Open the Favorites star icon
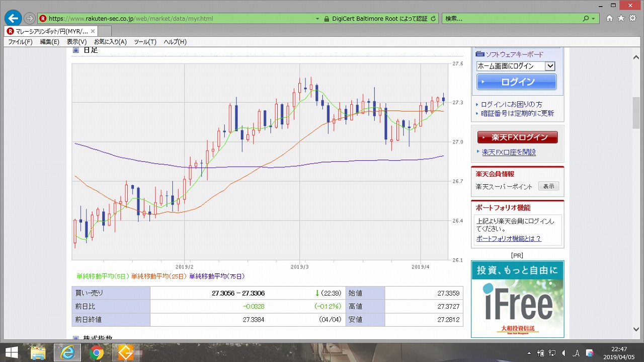 (x=621, y=19)
